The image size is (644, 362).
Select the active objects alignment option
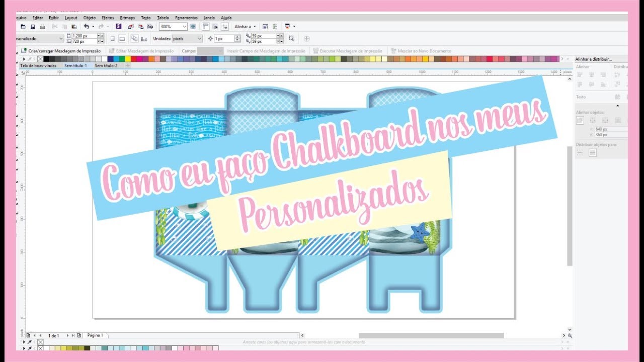tap(580, 120)
